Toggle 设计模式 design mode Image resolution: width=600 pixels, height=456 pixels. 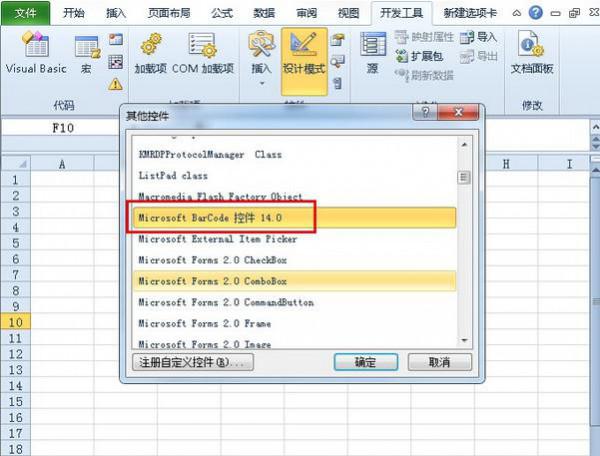pyautogui.click(x=304, y=55)
